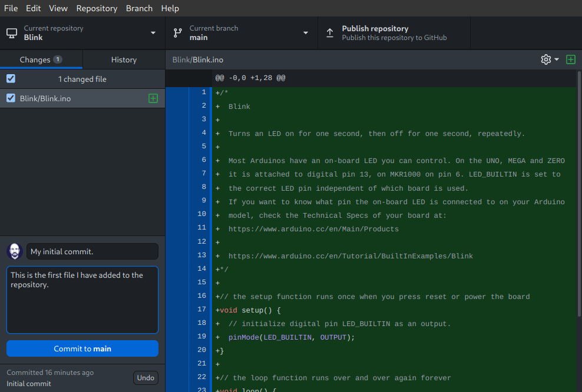Click diff line number 4

pyautogui.click(x=204, y=133)
